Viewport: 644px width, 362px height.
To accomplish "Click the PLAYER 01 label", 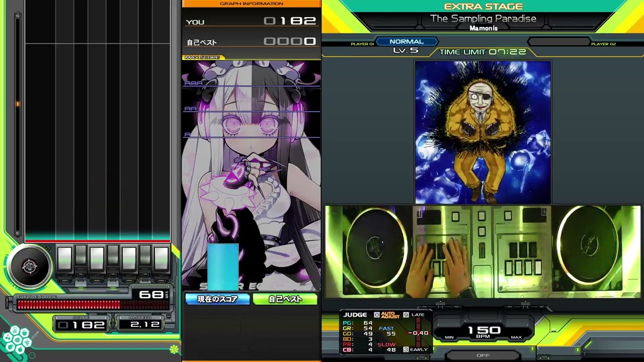I will tap(362, 44).
